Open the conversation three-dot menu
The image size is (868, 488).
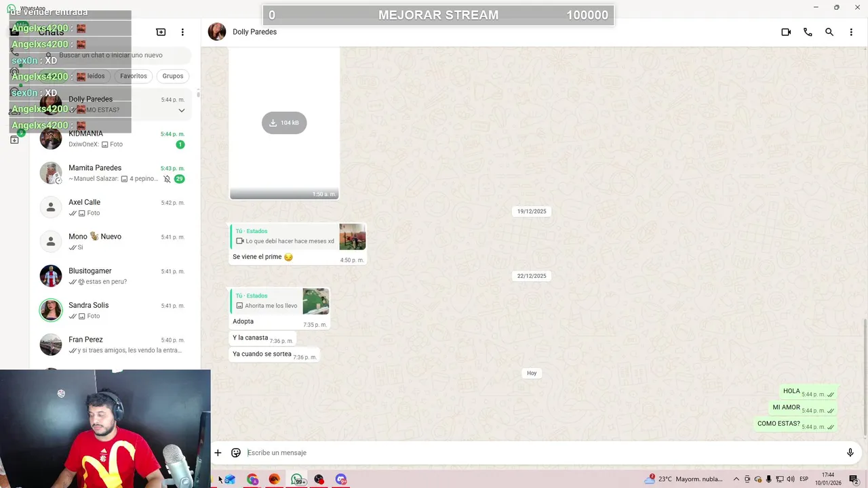point(851,32)
